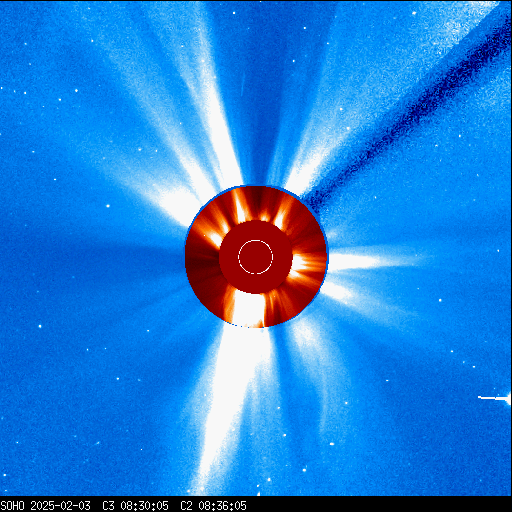Select the dark red inner occulter disk
The height and width of the screenshot is (512, 512).
click(x=256, y=257)
